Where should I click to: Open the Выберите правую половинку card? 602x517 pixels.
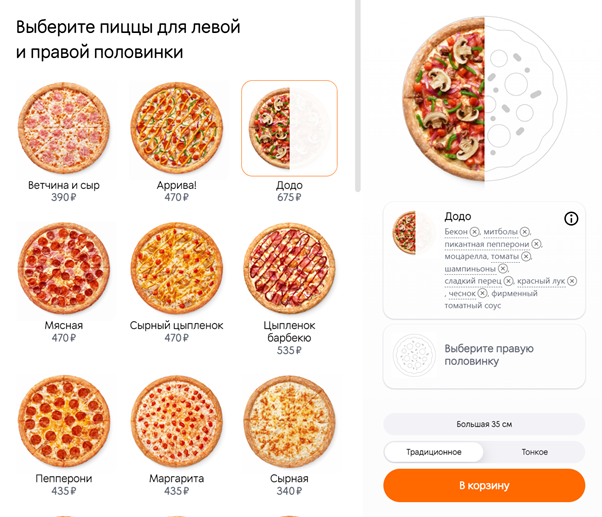(x=484, y=356)
